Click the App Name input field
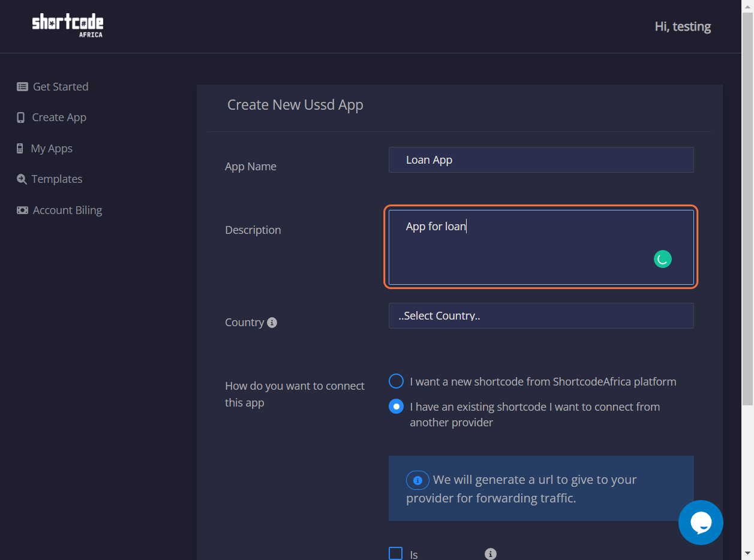 [541, 160]
